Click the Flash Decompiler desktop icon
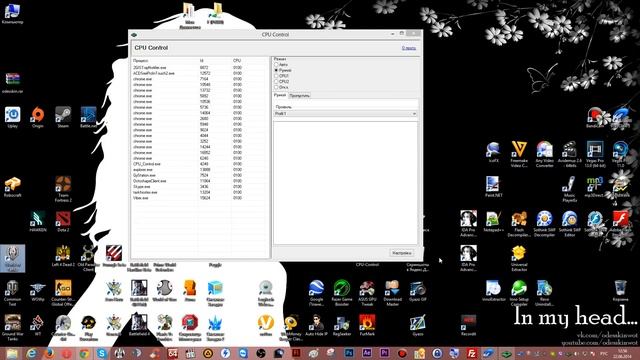640x360 pixels. click(x=519, y=224)
